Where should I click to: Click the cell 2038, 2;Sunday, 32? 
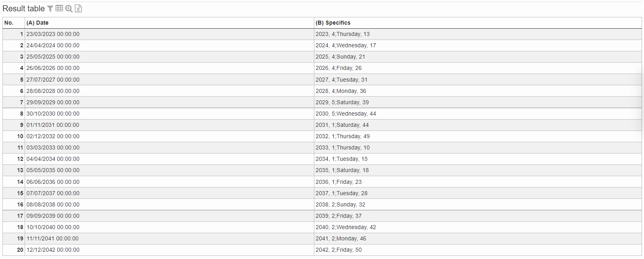(340, 204)
